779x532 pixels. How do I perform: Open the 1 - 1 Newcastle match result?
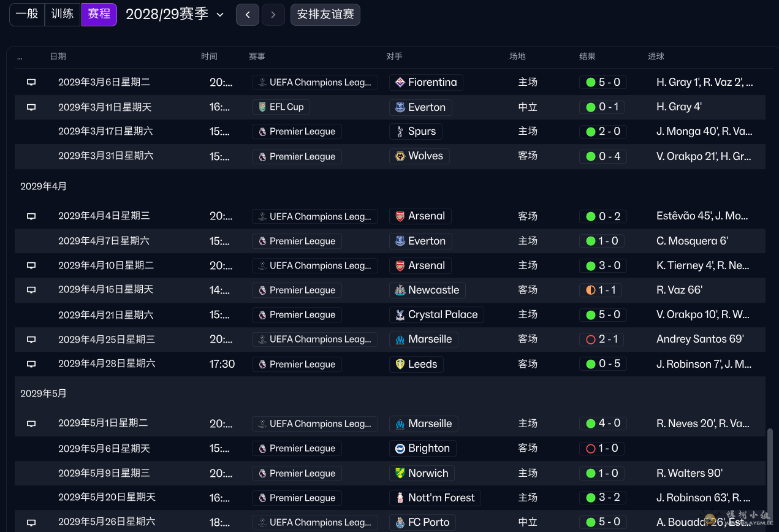[x=601, y=290]
